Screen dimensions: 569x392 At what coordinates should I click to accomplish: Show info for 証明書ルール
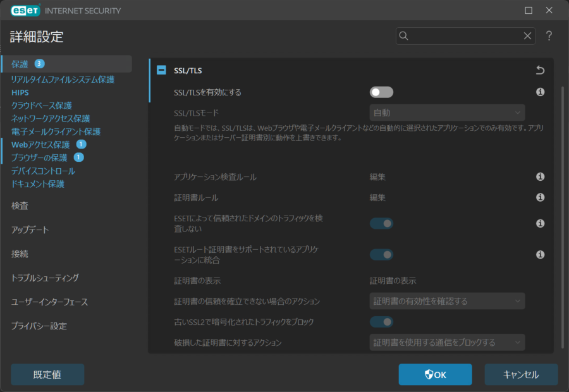(x=540, y=197)
